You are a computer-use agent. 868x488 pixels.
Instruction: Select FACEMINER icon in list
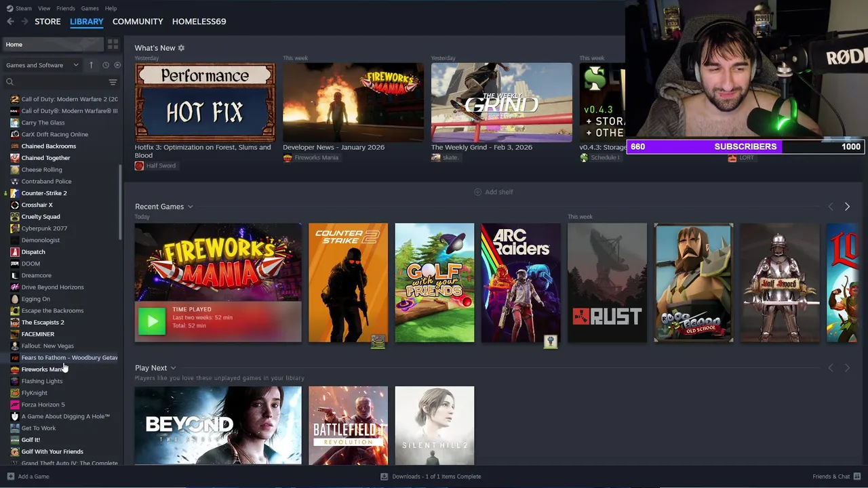(15, 334)
